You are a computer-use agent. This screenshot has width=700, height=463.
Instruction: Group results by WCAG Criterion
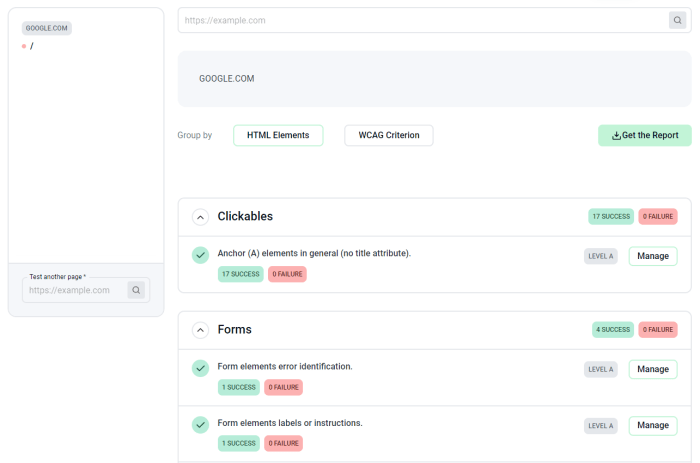tap(389, 135)
